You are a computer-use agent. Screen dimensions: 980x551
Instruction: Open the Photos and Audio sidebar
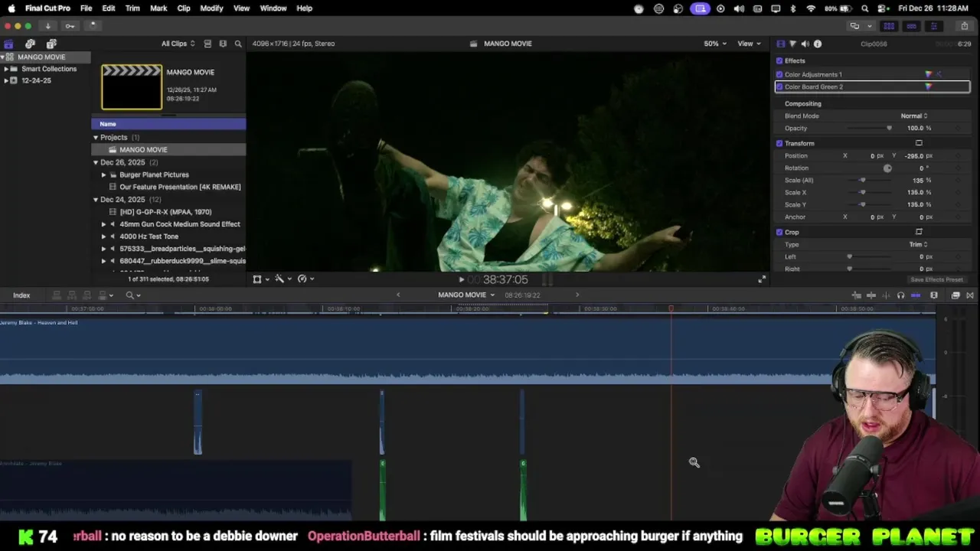(30, 44)
